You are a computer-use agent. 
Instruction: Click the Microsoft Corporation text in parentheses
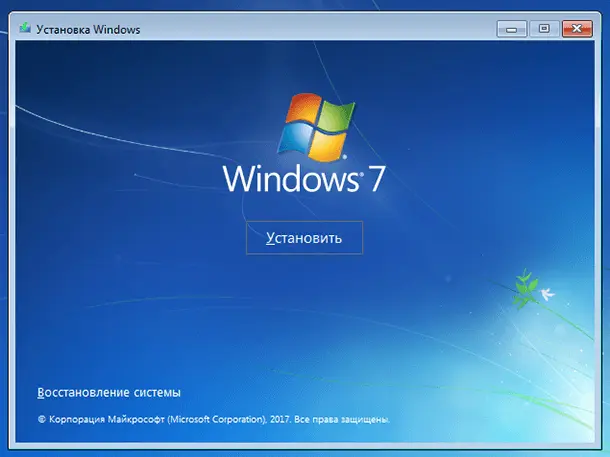[216, 420]
